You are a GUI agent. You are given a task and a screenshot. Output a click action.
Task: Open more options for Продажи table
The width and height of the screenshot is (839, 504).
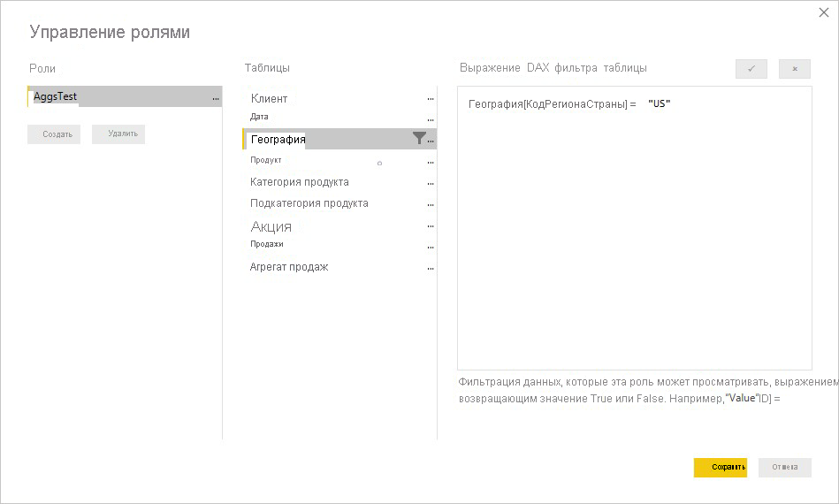tap(431, 248)
